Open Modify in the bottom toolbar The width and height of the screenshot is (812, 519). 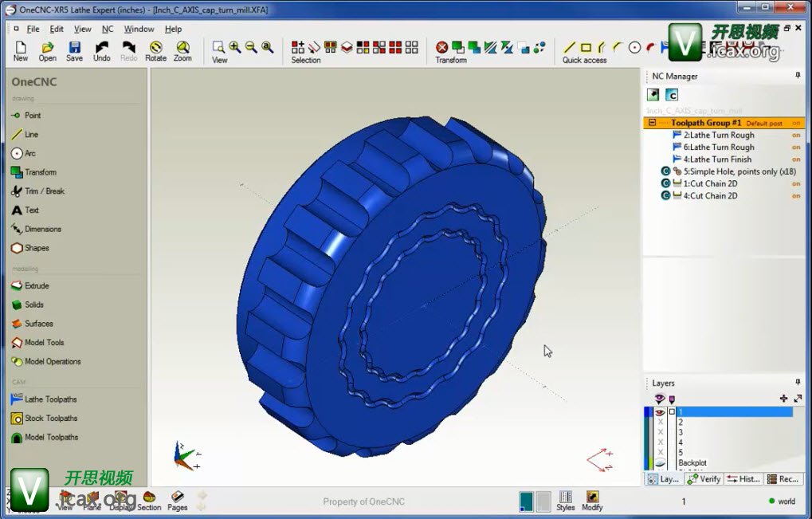592,501
